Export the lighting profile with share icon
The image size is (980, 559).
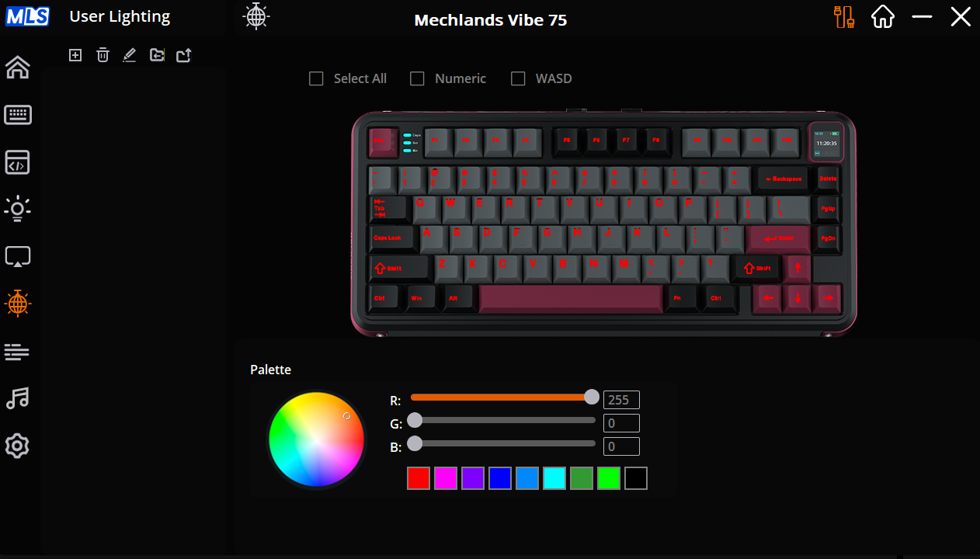coord(184,55)
